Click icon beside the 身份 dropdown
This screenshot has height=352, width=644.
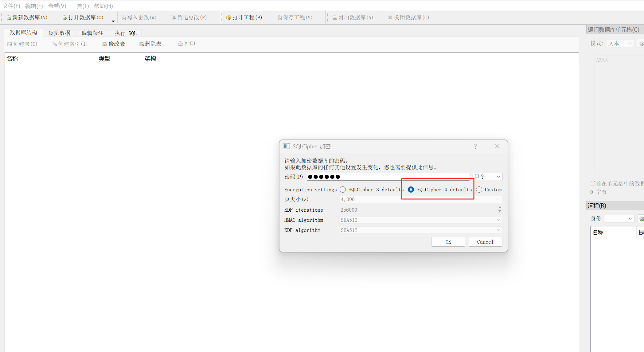pos(641,219)
